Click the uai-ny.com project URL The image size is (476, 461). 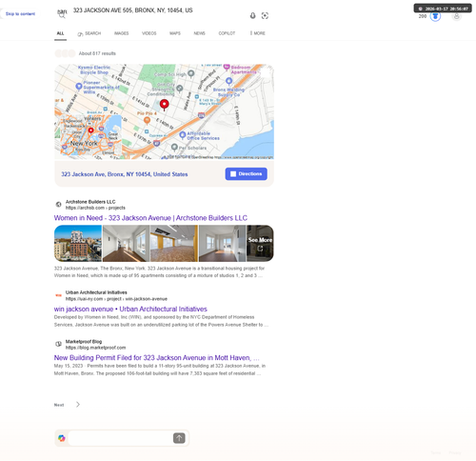click(116, 299)
